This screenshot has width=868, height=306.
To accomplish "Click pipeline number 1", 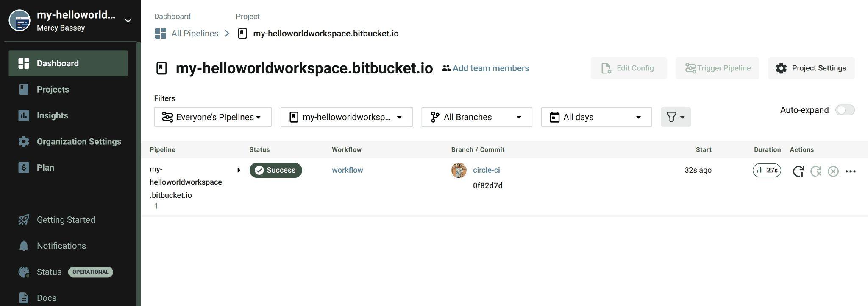I will coord(156,206).
